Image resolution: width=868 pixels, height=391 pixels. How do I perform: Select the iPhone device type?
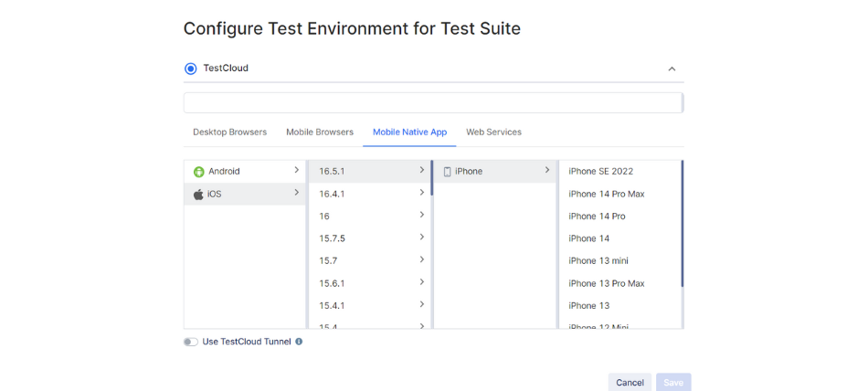(495, 172)
